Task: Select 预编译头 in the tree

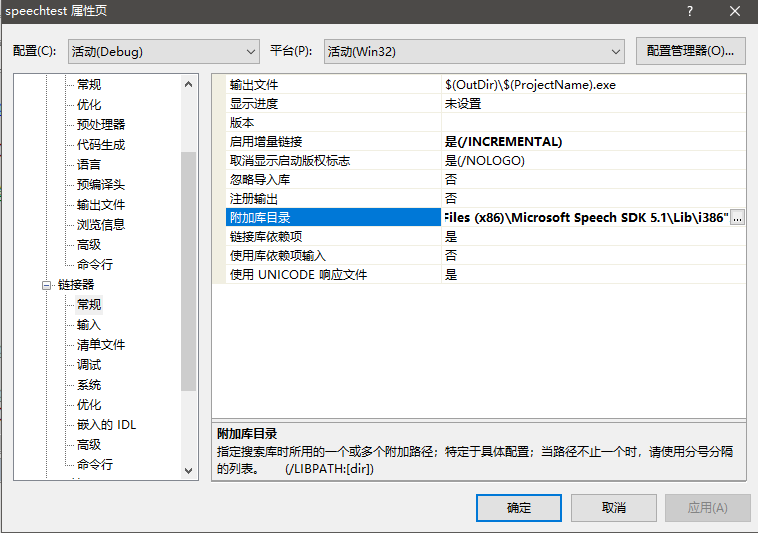Action: pos(101,185)
